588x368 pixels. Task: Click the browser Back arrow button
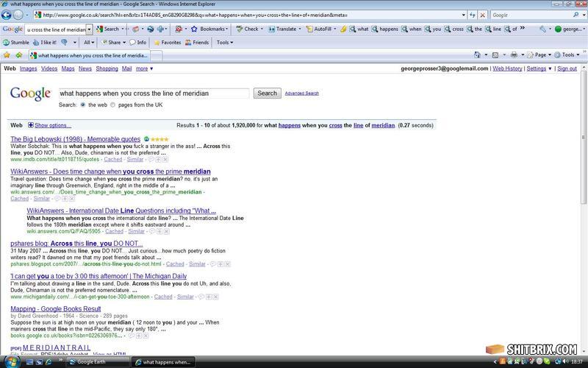pos(7,15)
